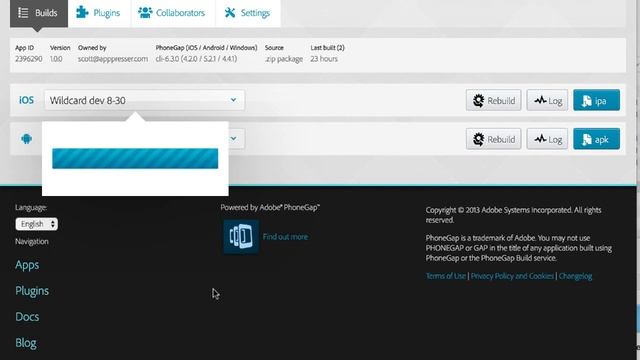This screenshot has width=640, height=360.
Task: Click the App ID value 2396290
Action: [x=29, y=59]
